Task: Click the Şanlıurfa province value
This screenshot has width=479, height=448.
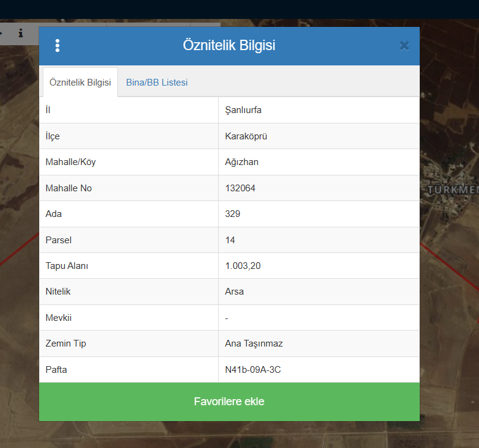Action: [243, 110]
